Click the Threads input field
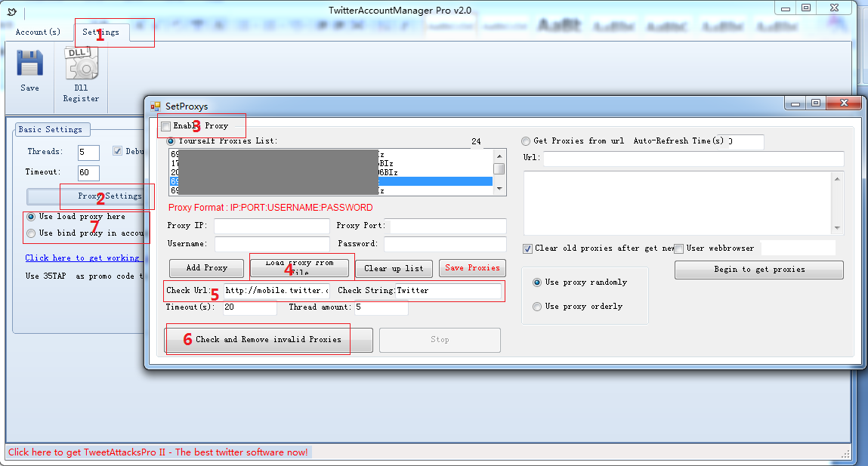The width and height of the screenshot is (868, 466). point(88,153)
